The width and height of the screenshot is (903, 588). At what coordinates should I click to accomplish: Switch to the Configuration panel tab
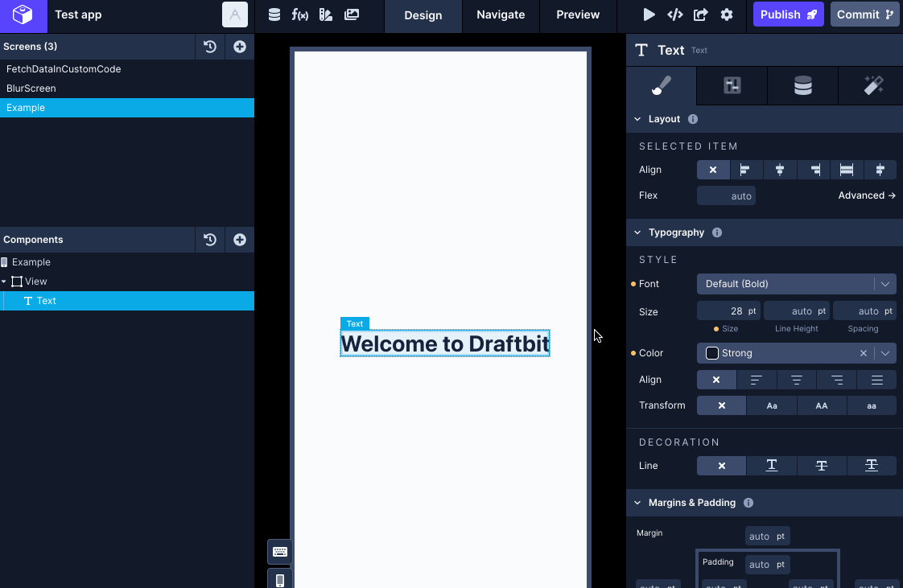732,86
